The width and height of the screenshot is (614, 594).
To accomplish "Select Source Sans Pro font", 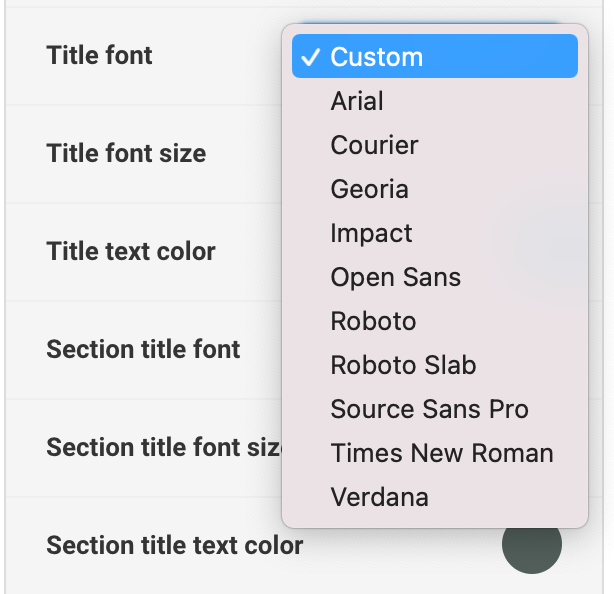I will coord(435,409).
